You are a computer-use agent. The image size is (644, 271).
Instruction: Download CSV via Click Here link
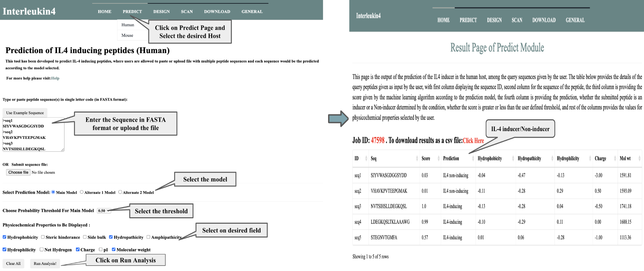473,141
